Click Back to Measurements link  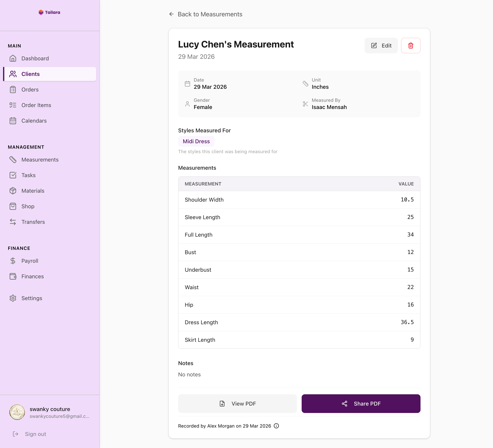pos(210,14)
